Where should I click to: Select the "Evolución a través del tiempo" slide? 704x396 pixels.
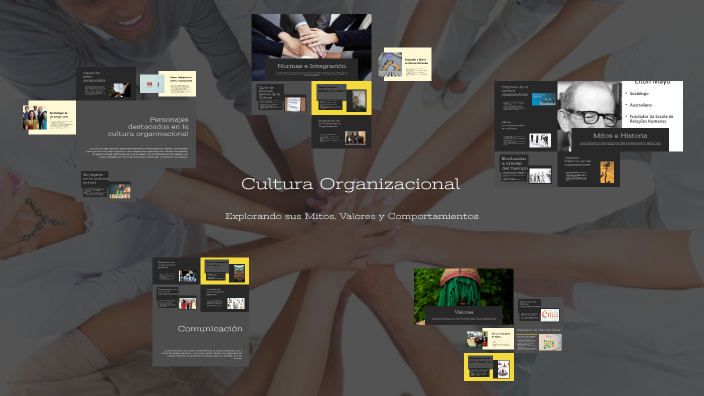[x=526, y=169]
